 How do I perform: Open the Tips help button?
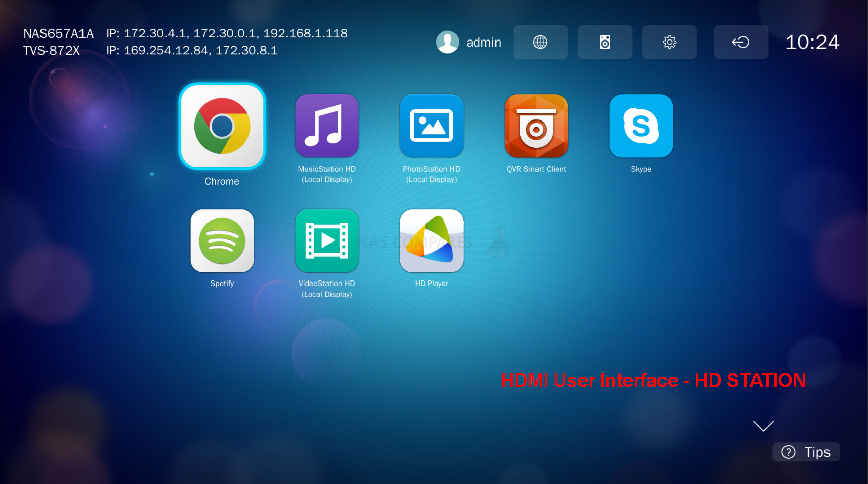(806, 452)
